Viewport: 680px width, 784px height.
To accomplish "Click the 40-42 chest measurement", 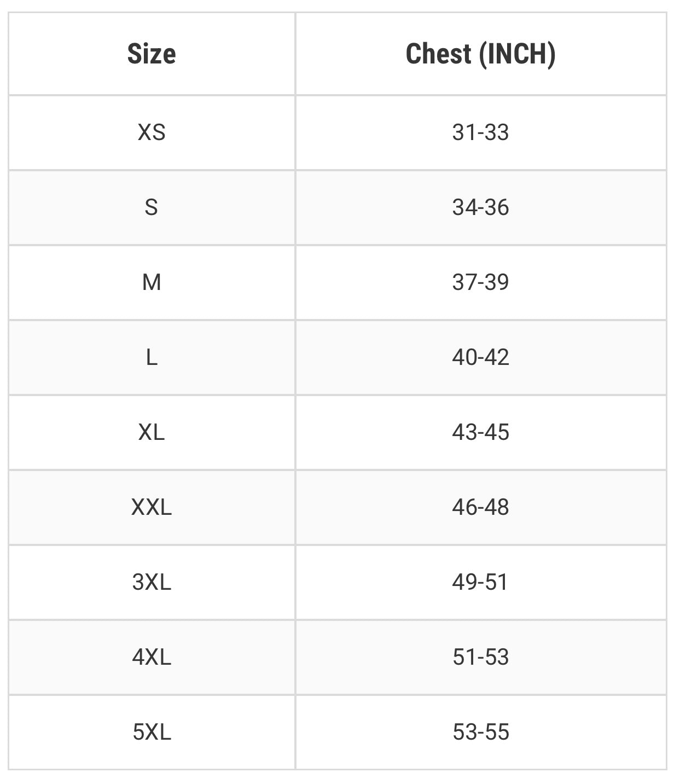I will [x=480, y=357].
